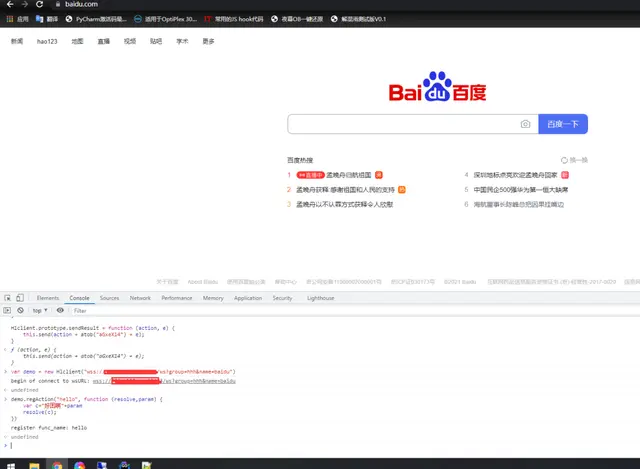Toggle the device toolbar icon
Viewport: 640px width, 469px height.
(x=20, y=298)
